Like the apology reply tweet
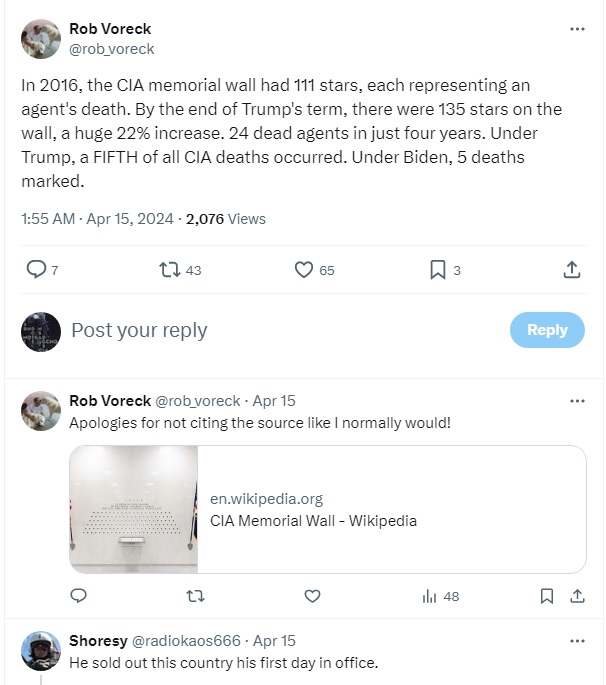Screen dimensions: 606x685 tap(312, 596)
